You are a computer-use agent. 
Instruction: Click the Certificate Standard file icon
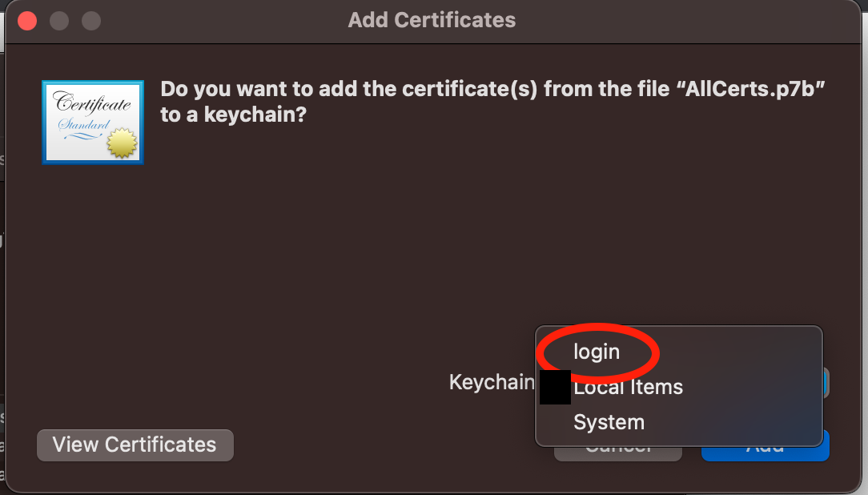pyautogui.click(x=92, y=122)
